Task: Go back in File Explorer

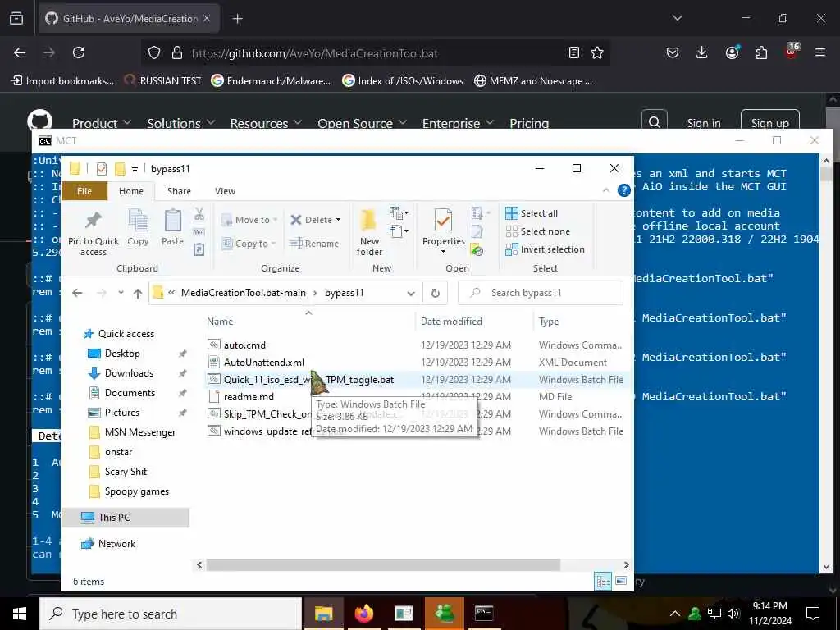Action: (x=77, y=293)
